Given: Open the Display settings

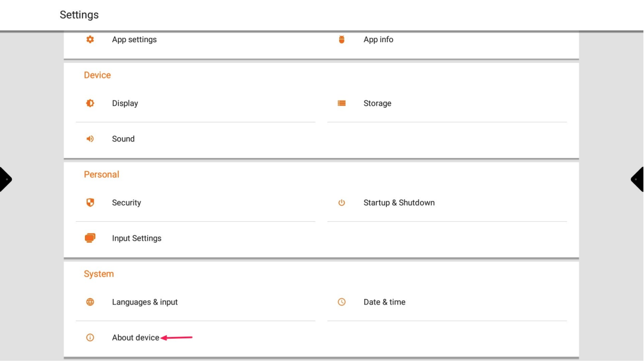Looking at the screenshot, I should pos(125,103).
